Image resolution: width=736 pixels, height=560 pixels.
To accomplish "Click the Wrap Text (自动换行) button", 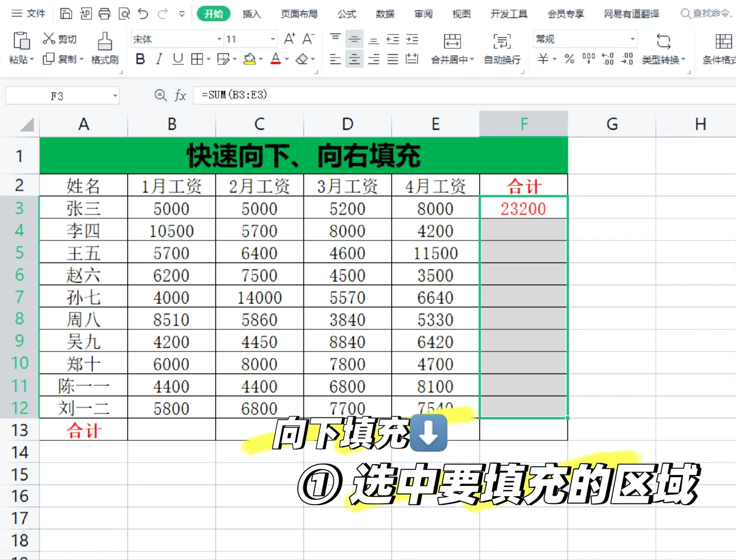I will click(501, 49).
